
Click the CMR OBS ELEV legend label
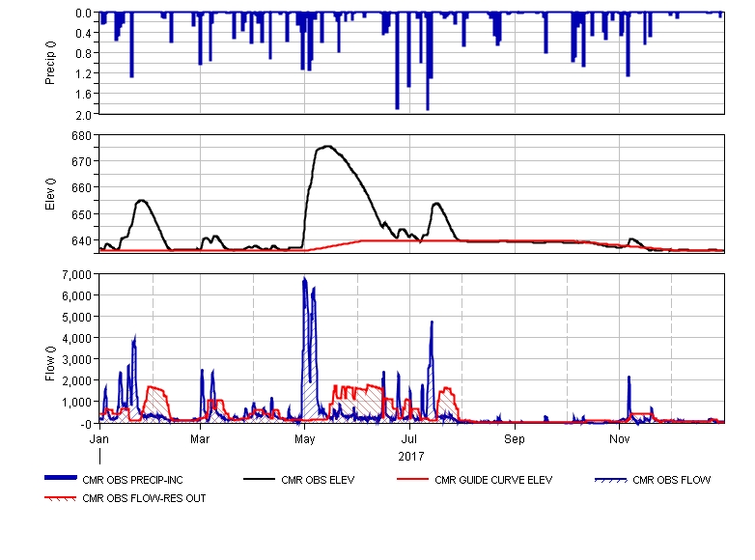318,480
